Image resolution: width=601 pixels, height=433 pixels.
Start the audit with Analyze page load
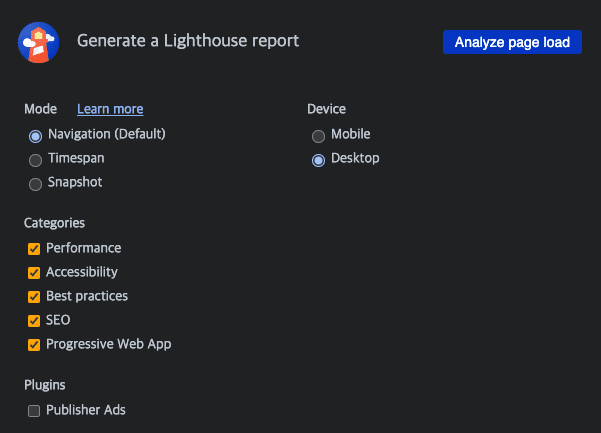click(512, 42)
